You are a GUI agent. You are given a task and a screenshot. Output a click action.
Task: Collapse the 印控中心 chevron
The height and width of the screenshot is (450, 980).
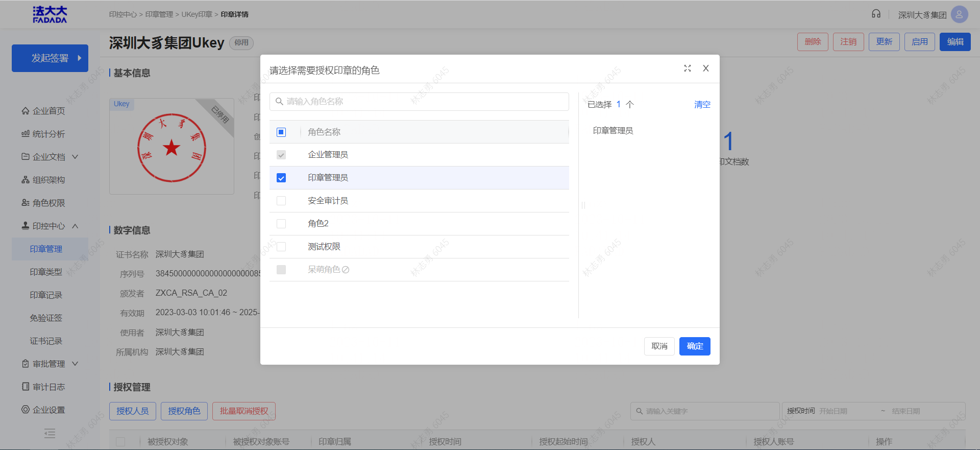pyautogui.click(x=75, y=226)
